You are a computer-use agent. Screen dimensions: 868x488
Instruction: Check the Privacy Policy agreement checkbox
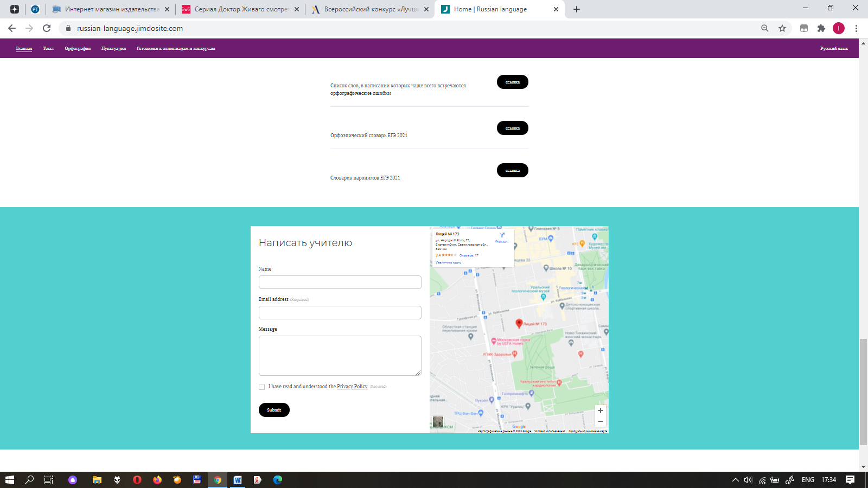[262, 387]
